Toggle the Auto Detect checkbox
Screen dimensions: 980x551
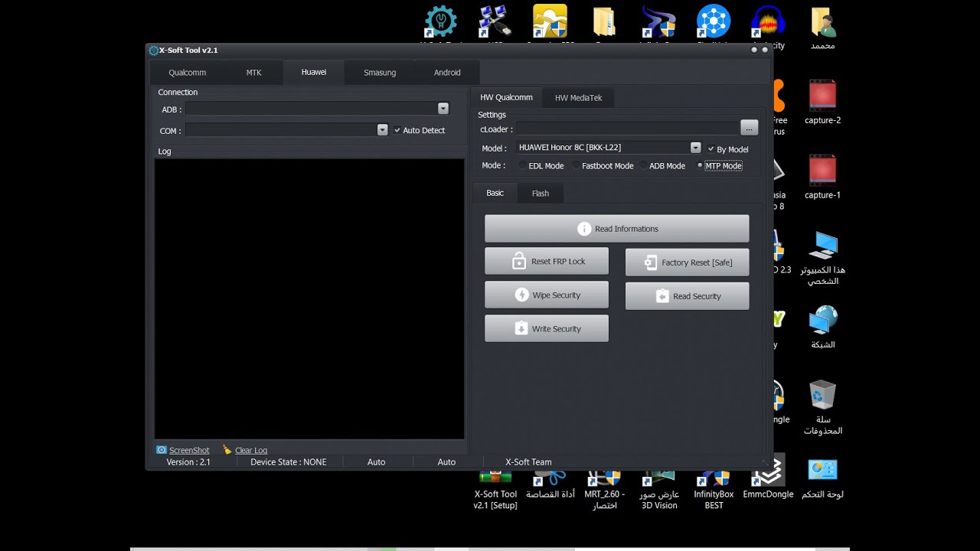pyautogui.click(x=397, y=130)
